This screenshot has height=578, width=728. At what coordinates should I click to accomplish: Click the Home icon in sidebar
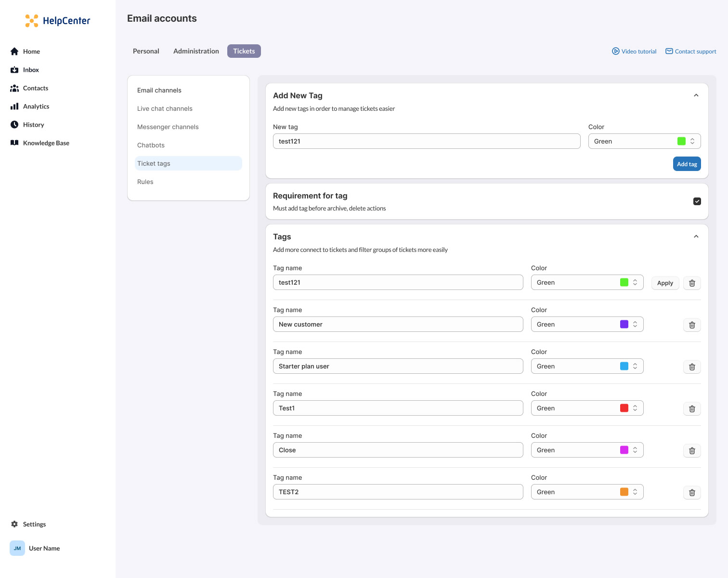[x=14, y=52]
